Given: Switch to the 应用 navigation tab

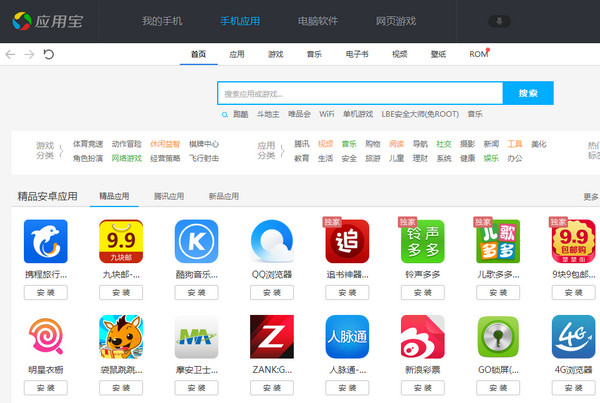Looking at the screenshot, I should tap(237, 54).
